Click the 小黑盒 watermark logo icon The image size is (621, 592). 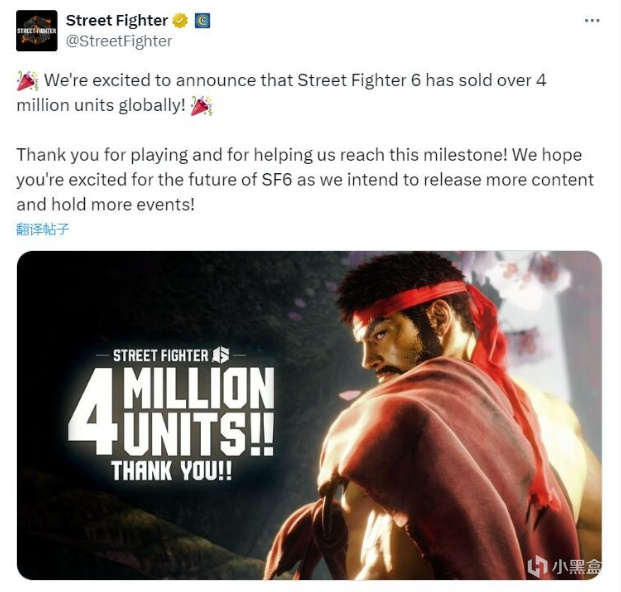pyautogui.click(x=537, y=565)
